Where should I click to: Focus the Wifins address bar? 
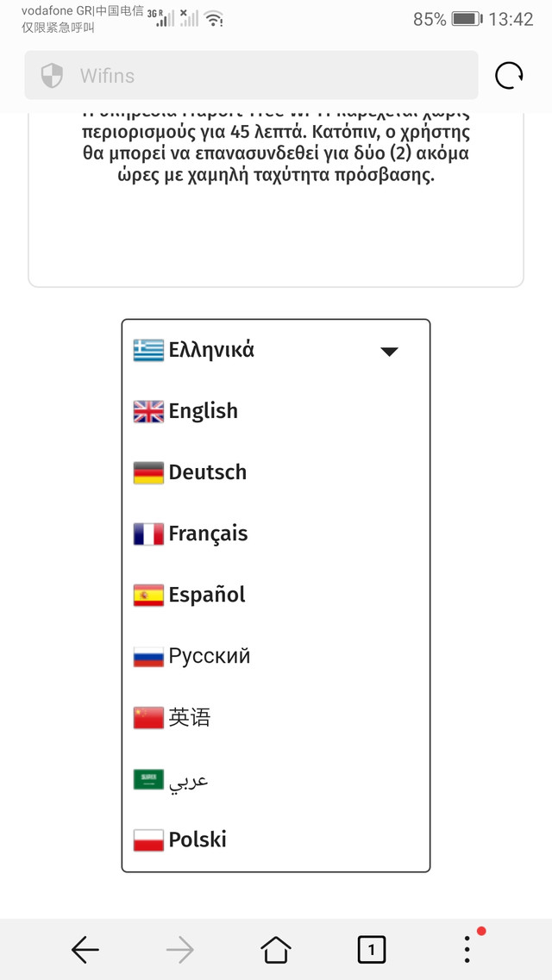pos(251,76)
